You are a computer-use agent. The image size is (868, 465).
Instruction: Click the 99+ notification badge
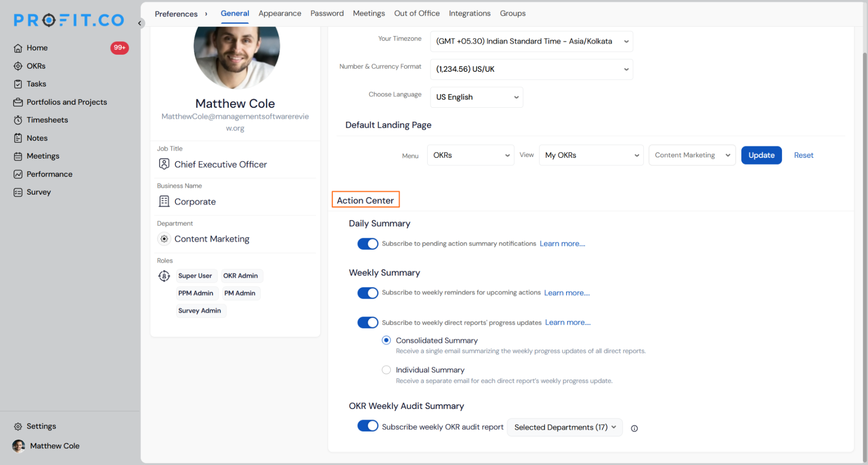(x=119, y=48)
